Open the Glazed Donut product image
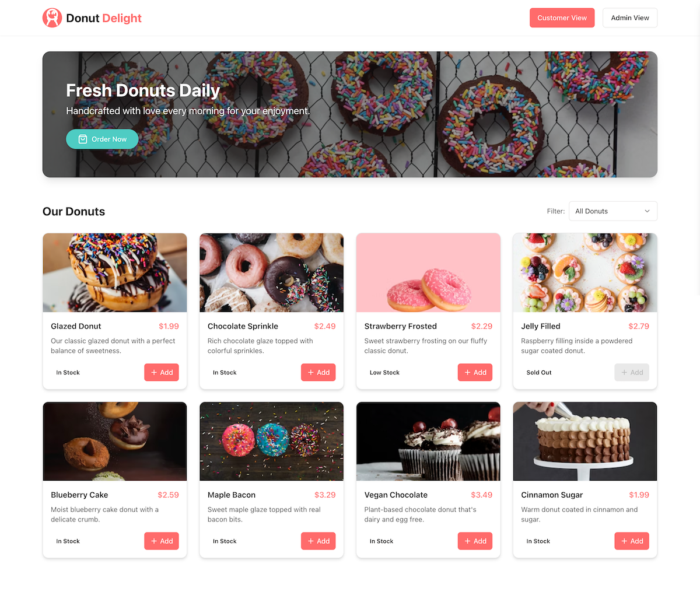This screenshot has height=595, width=700. [115, 272]
